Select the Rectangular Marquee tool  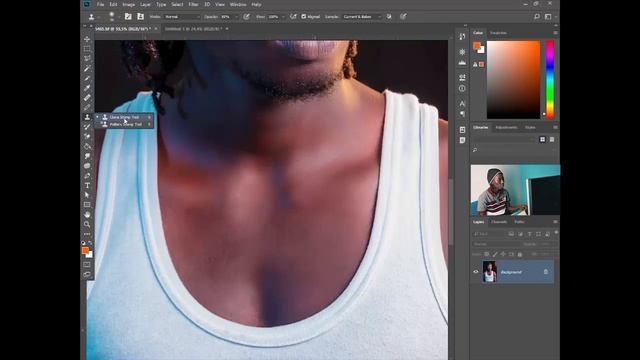pos(87,49)
